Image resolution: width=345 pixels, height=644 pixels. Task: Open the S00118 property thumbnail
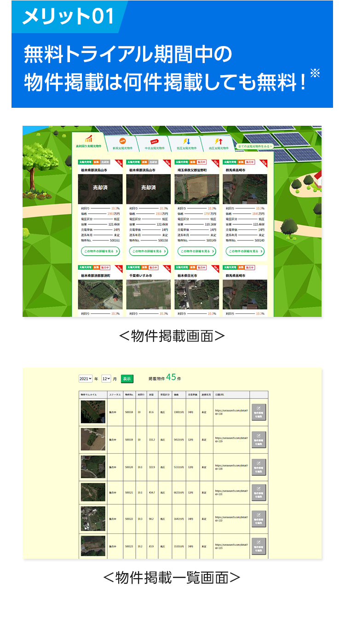(93, 412)
